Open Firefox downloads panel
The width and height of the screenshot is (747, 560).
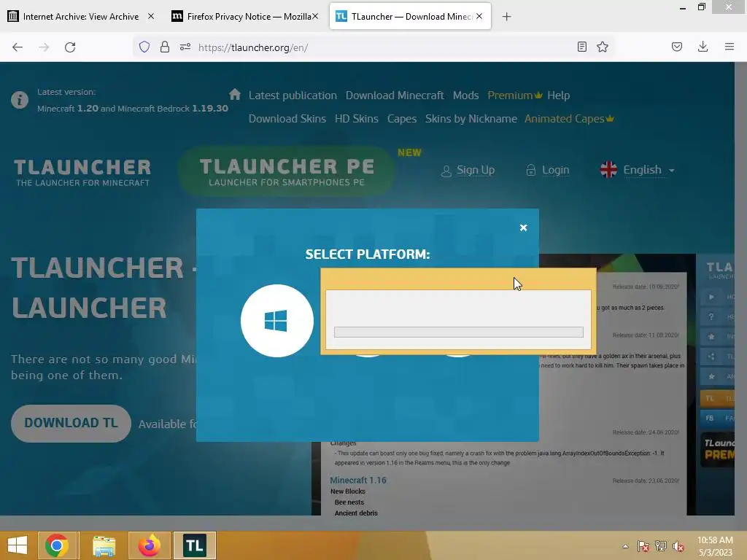click(703, 47)
